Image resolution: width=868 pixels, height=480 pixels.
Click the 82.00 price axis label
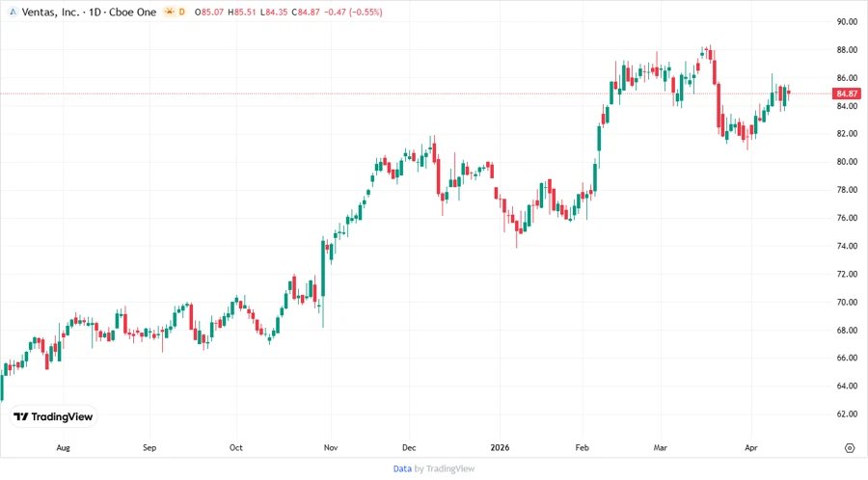[847, 134]
